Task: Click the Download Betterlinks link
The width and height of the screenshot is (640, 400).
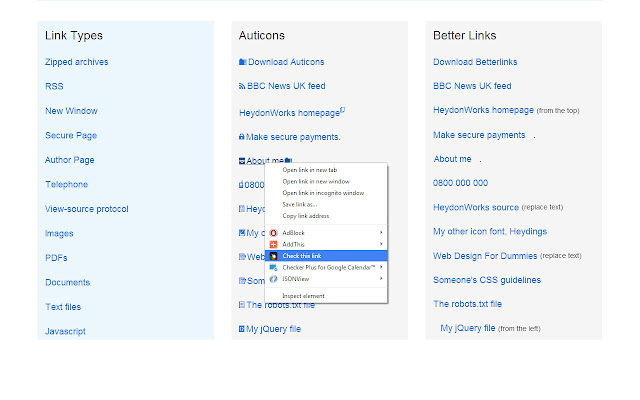Action: pos(475,62)
